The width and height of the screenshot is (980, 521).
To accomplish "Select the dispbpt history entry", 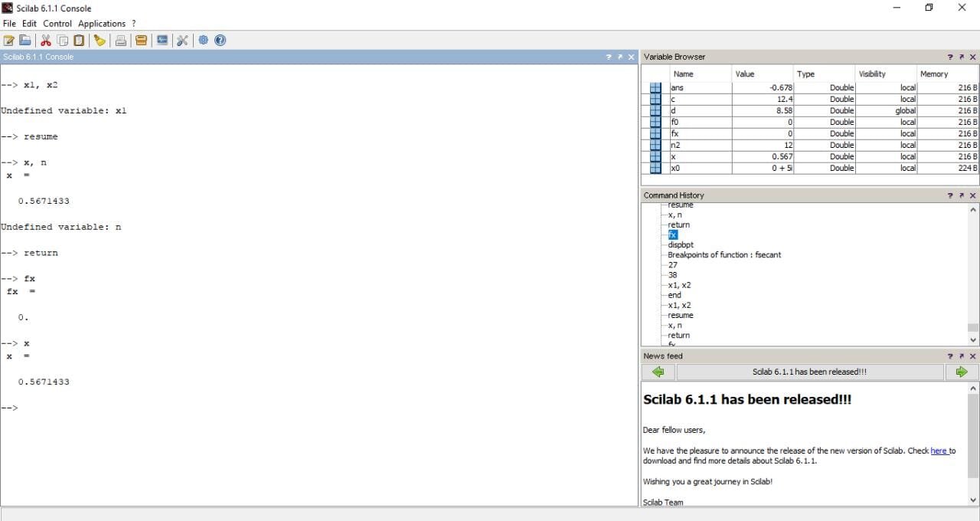I will [x=681, y=245].
